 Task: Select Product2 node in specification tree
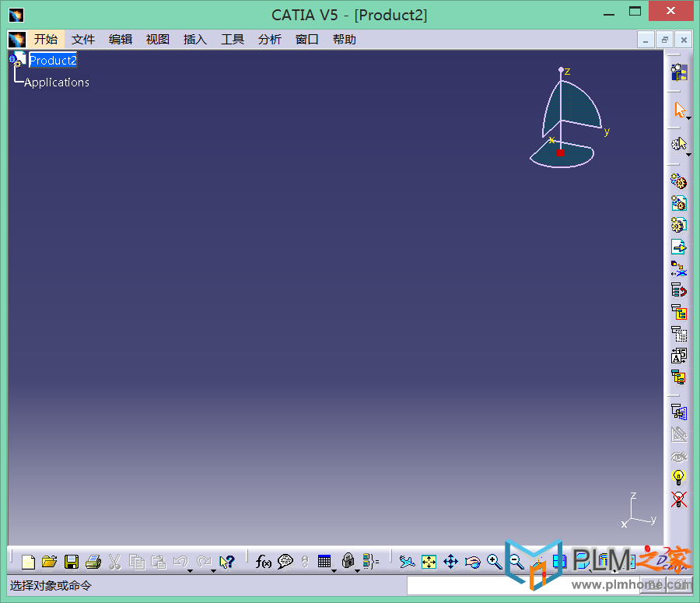(53, 60)
